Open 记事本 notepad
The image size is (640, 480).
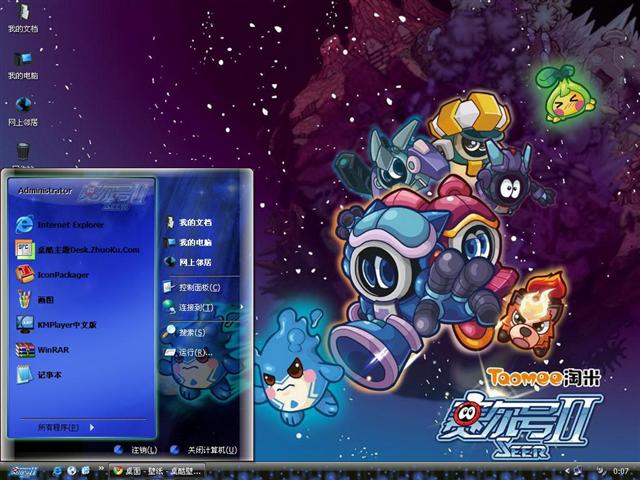coord(39,375)
